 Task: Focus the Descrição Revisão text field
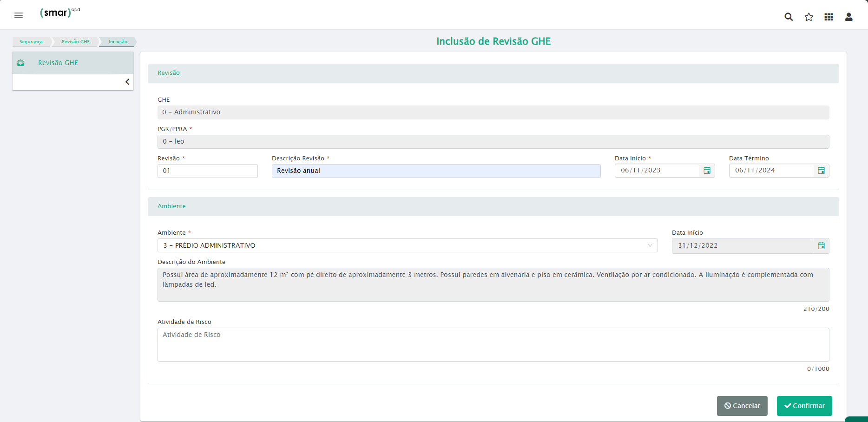pos(436,171)
